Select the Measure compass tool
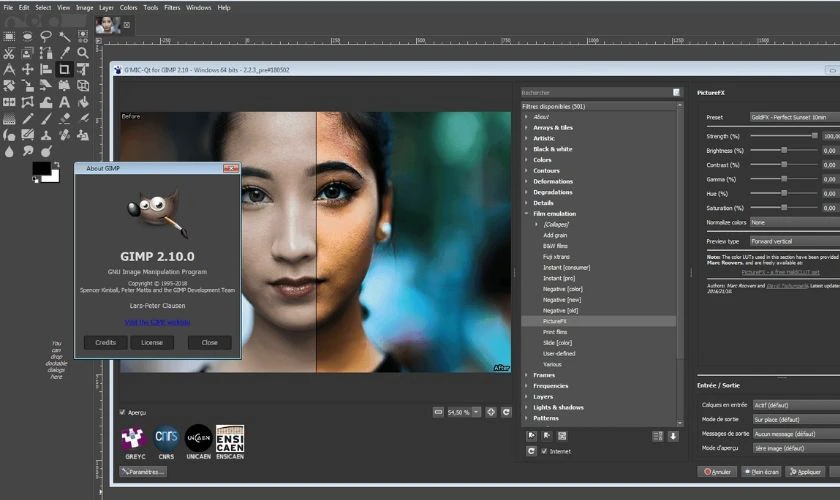 (x=9, y=69)
